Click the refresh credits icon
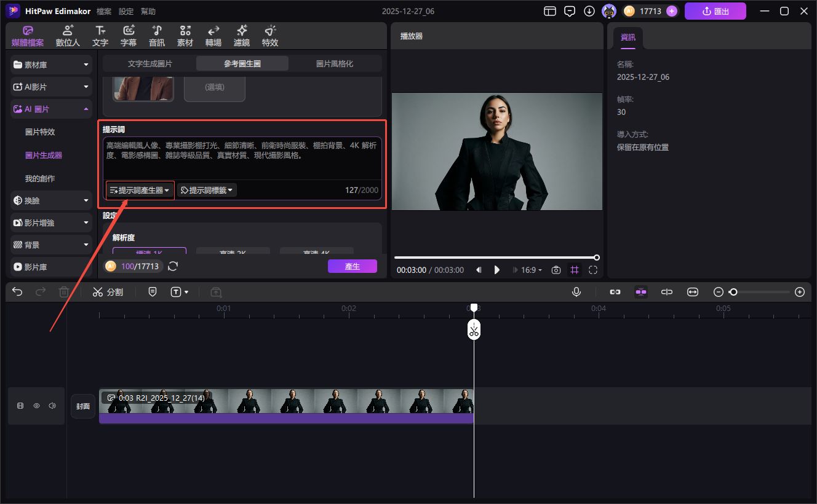The width and height of the screenshot is (817, 504). click(173, 266)
